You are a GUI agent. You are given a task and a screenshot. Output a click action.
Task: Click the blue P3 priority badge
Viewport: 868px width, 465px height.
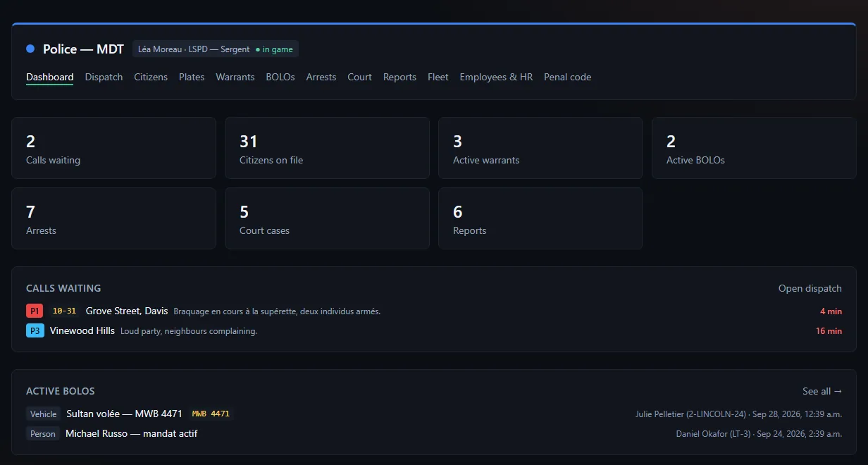point(35,330)
